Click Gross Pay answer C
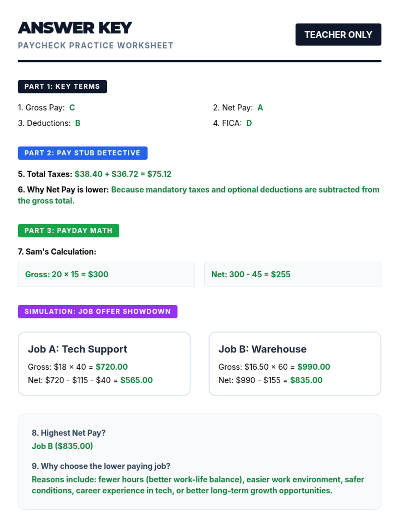Viewport: 399px width, 532px height. [72, 108]
